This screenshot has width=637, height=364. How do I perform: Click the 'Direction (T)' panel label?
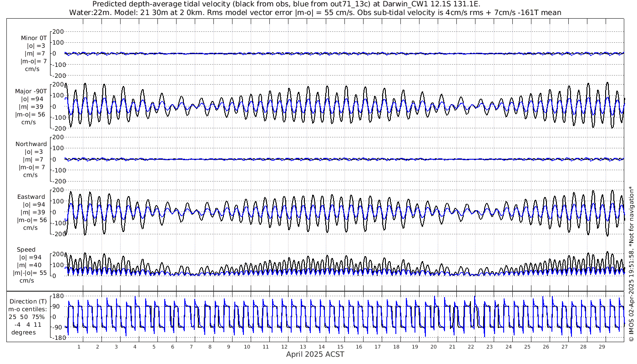click(x=28, y=301)
